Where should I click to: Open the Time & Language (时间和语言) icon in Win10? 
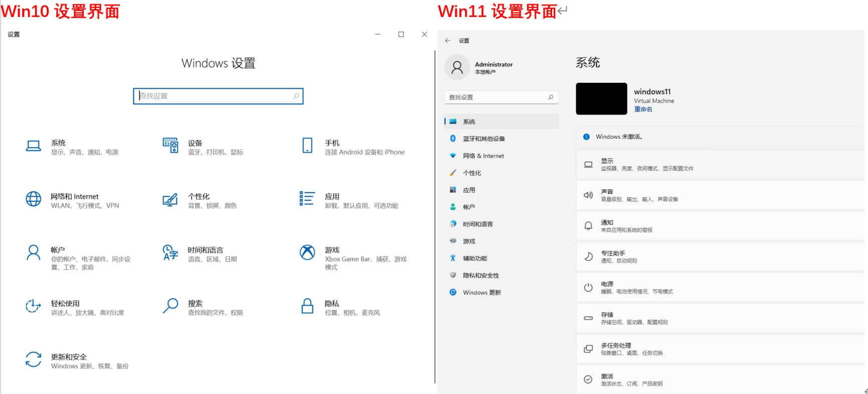coord(170,252)
